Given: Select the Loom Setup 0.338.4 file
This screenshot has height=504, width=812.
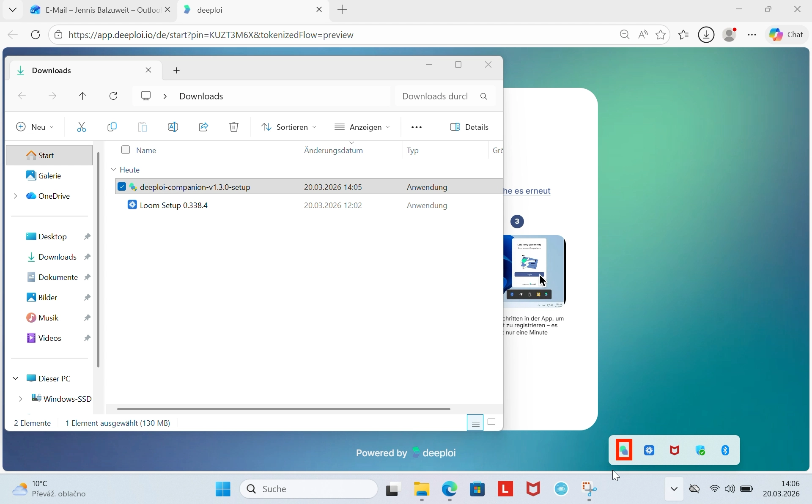Looking at the screenshot, I should pos(309,205).
